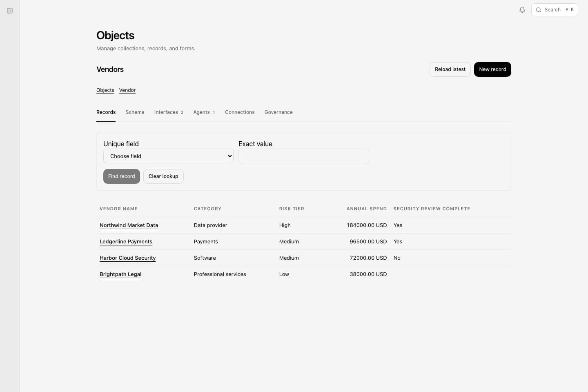Image resolution: width=588 pixels, height=392 pixels.
Task: Click Medium in Ledgerline Payments row
Action: pos(289,242)
